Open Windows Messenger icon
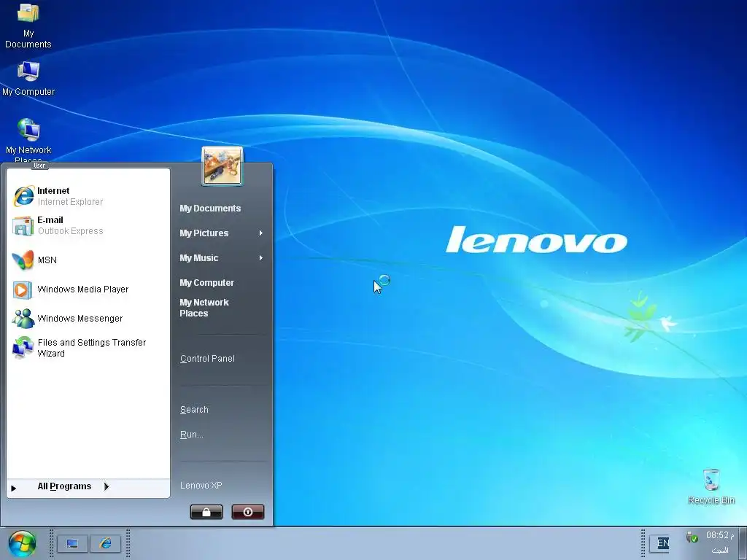The width and height of the screenshot is (747, 560). click(23, 318)
